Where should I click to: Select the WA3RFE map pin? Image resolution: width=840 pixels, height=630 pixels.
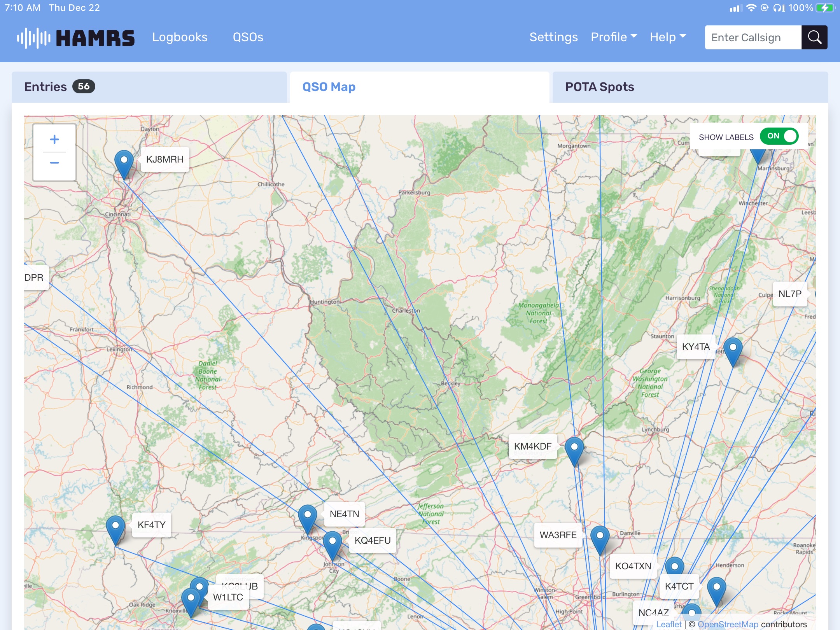click(600, 541)
